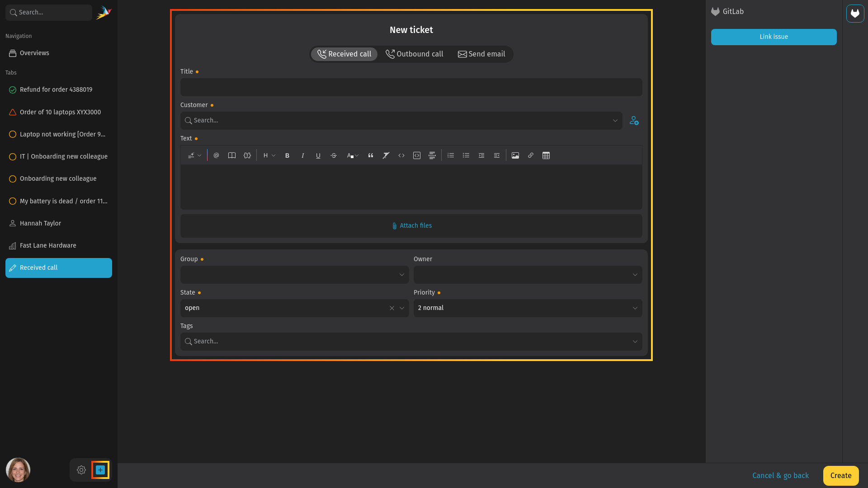Insert a text module via the snippet icon

click(247, 155)
